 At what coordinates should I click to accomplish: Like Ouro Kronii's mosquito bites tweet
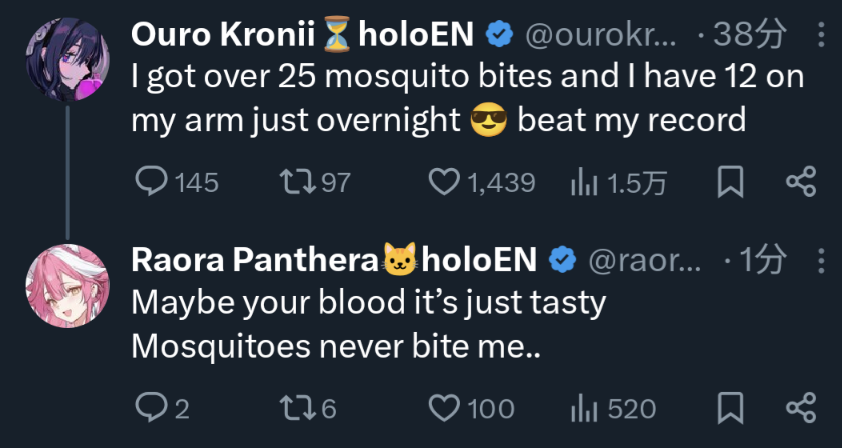443,182
